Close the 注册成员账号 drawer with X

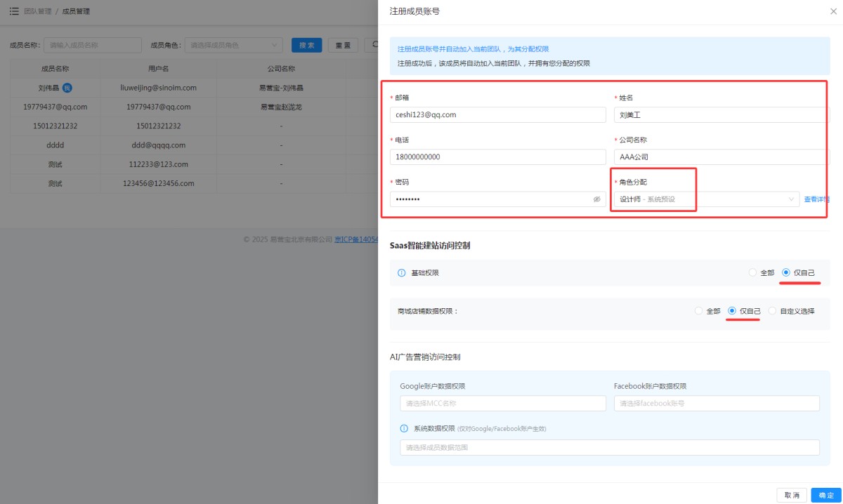(x=833, y=11)
